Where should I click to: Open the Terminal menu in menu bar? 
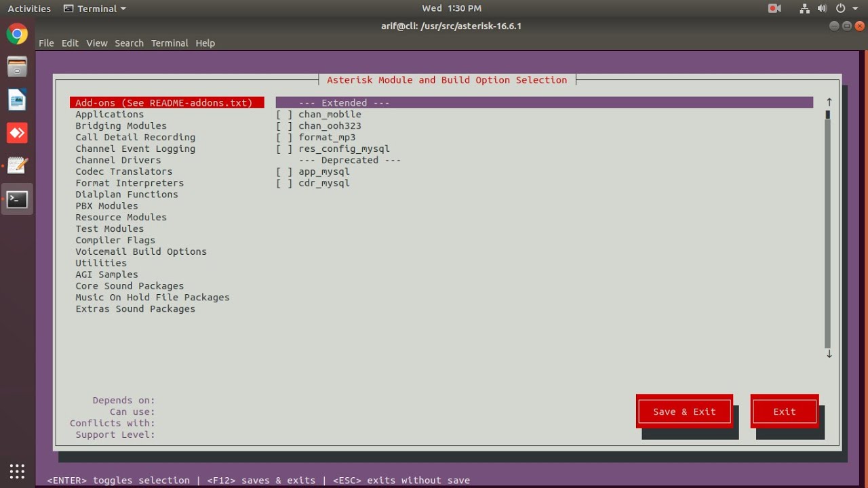coord(170,43)
